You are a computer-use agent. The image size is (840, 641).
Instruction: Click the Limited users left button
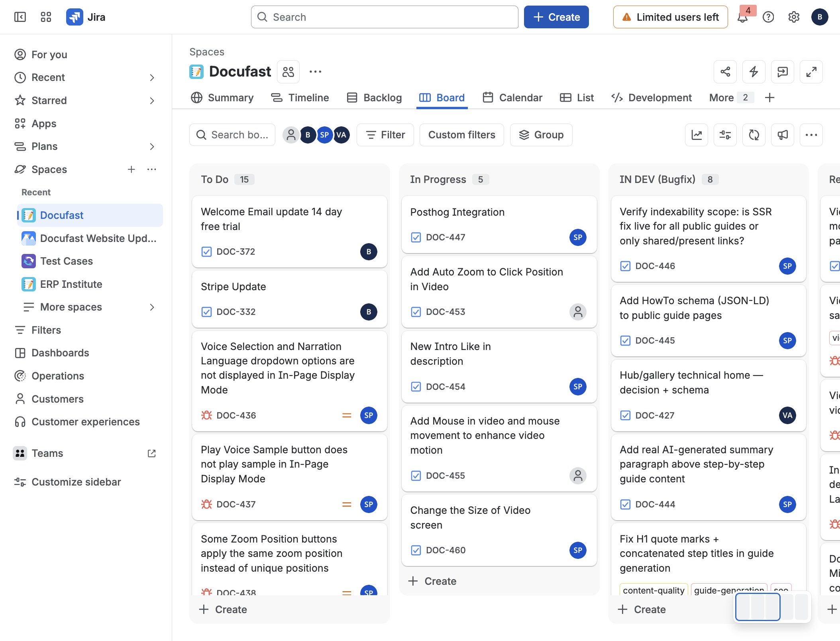click(x=670, y=17)
